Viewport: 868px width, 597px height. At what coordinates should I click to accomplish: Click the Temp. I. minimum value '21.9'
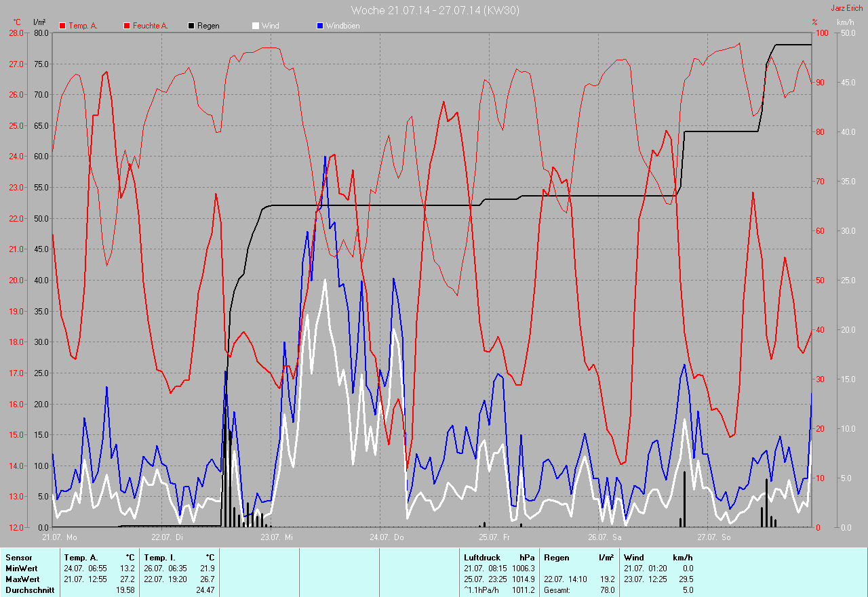click(207, 569)
